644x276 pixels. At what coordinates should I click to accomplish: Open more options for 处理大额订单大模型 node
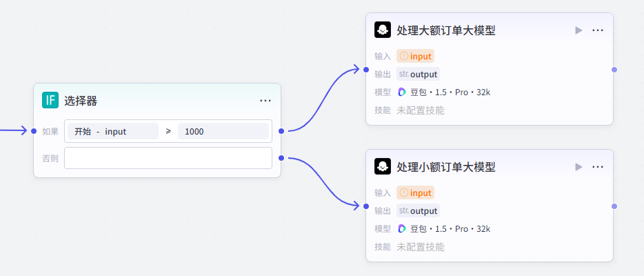coord(598,30)
